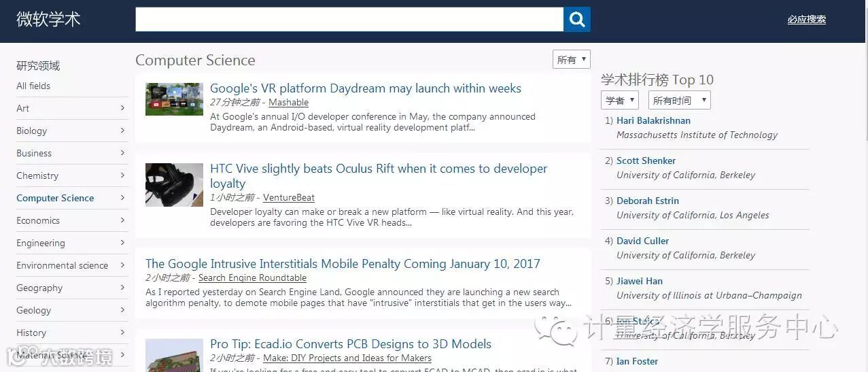Select the Business research field
The image size is (868, 372).
(x=34, y=153)
